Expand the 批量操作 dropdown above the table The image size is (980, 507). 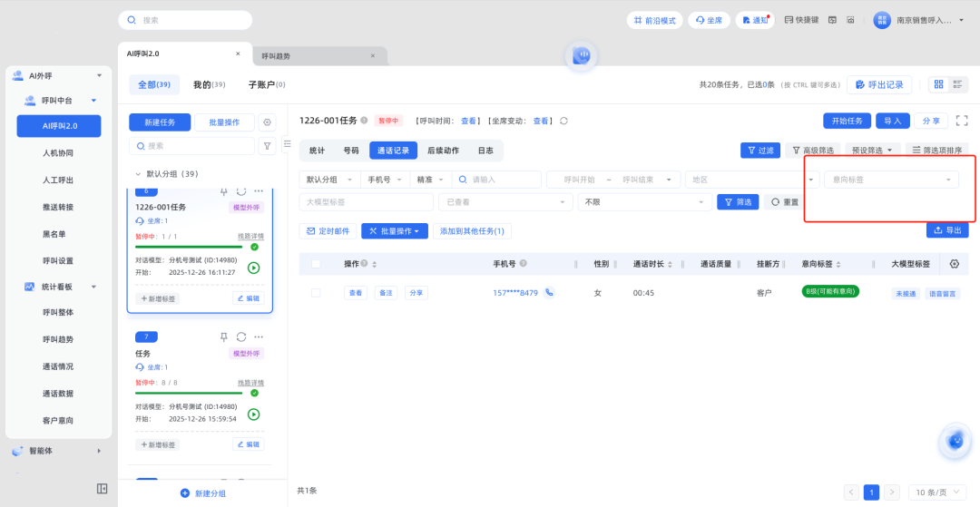(395, 231)
